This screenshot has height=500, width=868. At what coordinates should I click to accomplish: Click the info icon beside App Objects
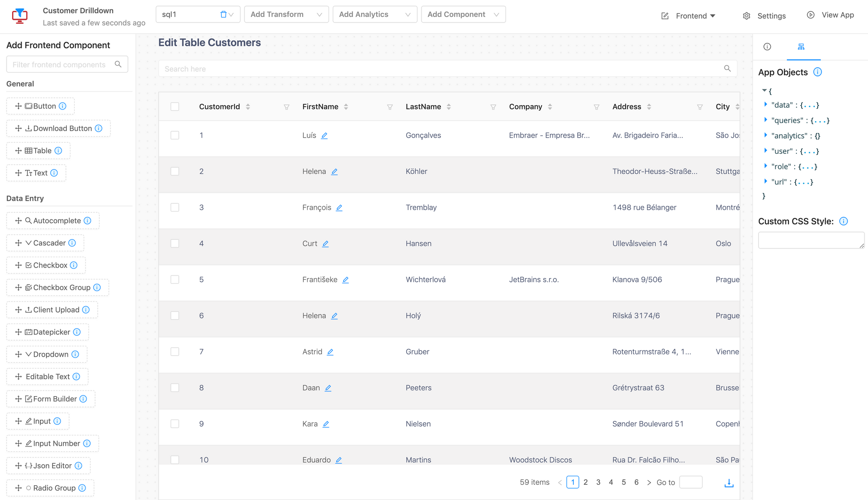pyautogui.click(x=817, y=72)
